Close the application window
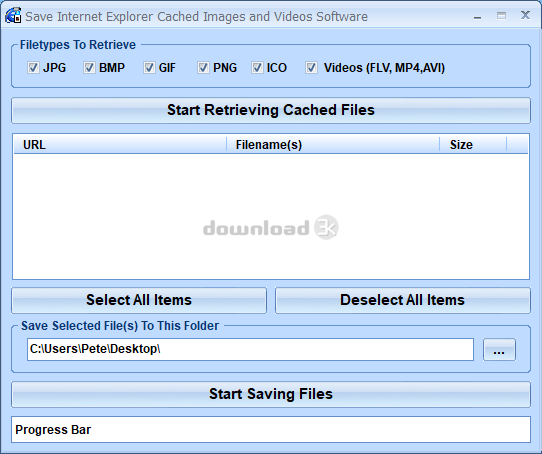 (x=525, y=16)
